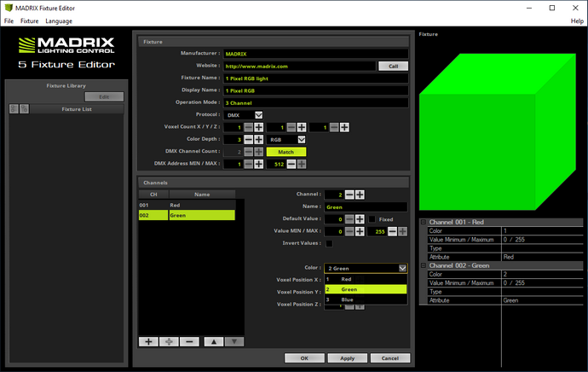Increase Value MIN with plus

click(360, 231)
